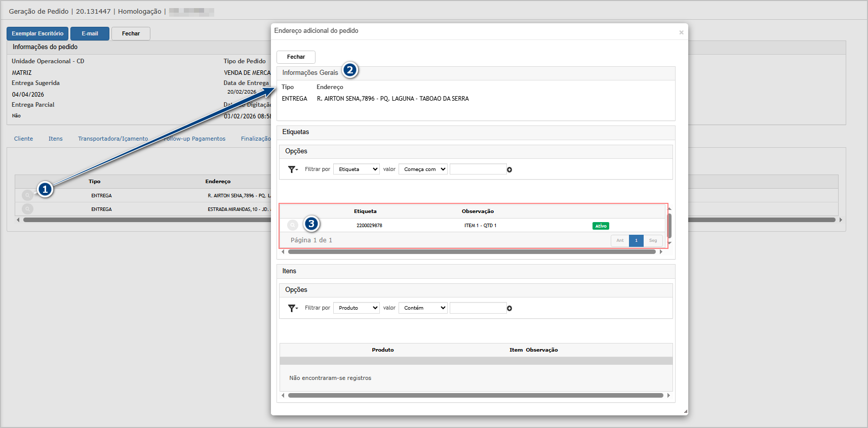Select page 1 in Etiquetas pagination
Image resolution: width=868 pixels, height=428 pixels.
pos(636,241)
